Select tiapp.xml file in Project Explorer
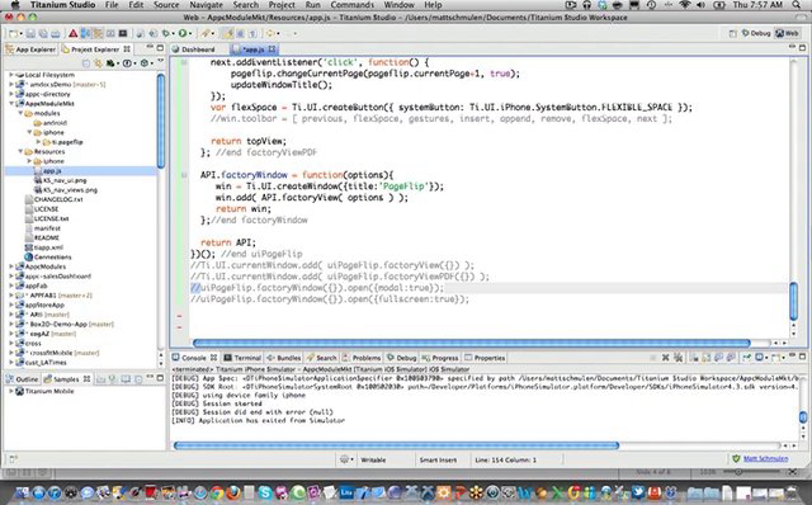The height and width of the screenshot is (505, 812). click(44, 247)
